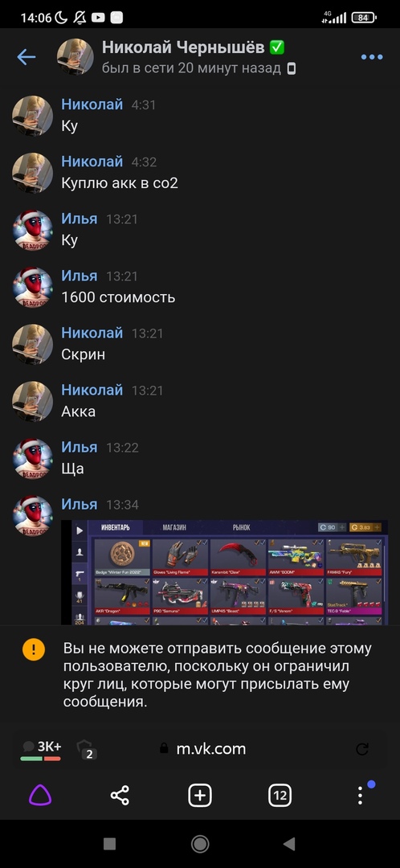Tap Илья's Deadpool avatar beside 'Ща'

[x=33, y=458]
